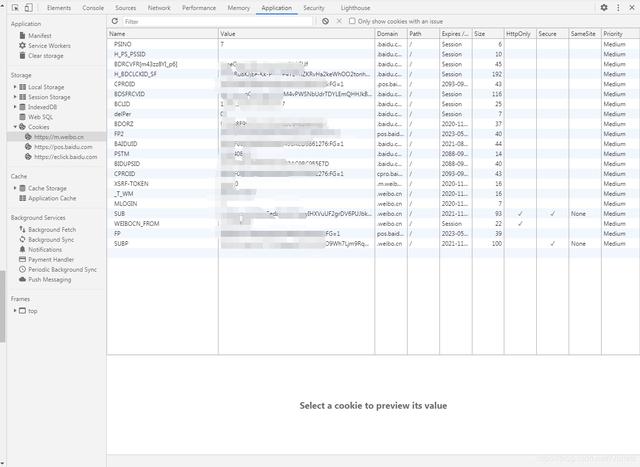Expand the IndexedDB tree node

(15, 107)
